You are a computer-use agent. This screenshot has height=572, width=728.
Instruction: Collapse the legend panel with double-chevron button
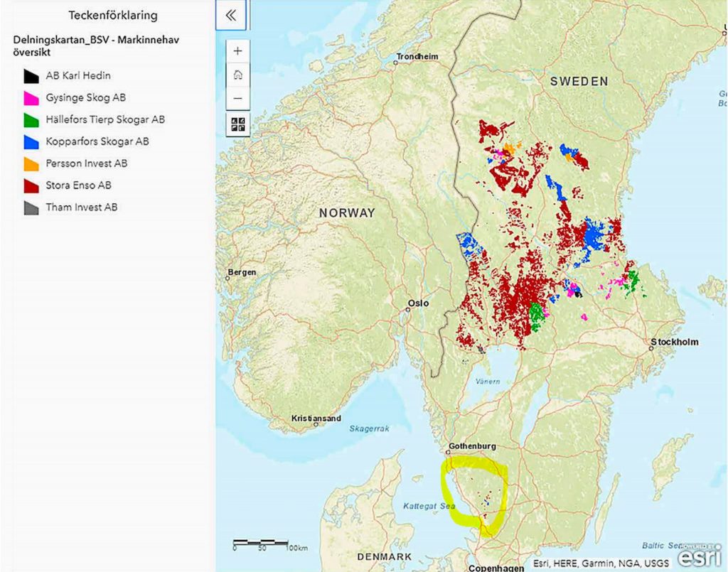(x=231, y=16)
